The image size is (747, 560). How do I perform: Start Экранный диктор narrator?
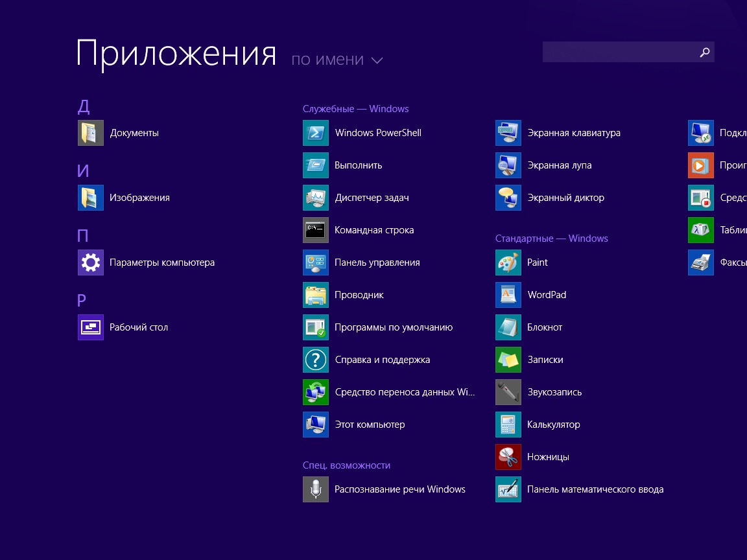coord(565,197)
